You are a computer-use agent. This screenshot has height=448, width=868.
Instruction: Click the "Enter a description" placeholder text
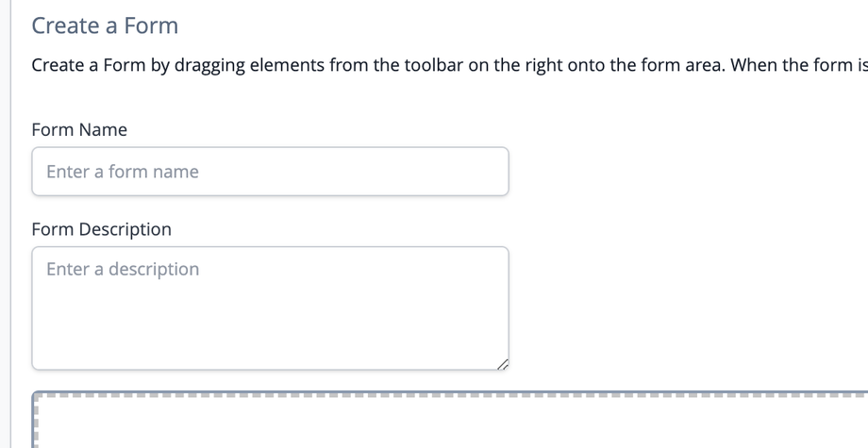tap(123, 269)
